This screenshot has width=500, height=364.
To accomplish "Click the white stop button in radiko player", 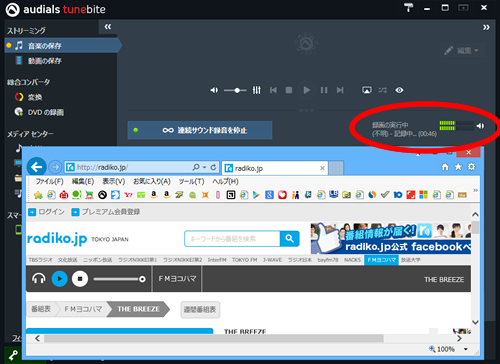I will tap(80, 279).
